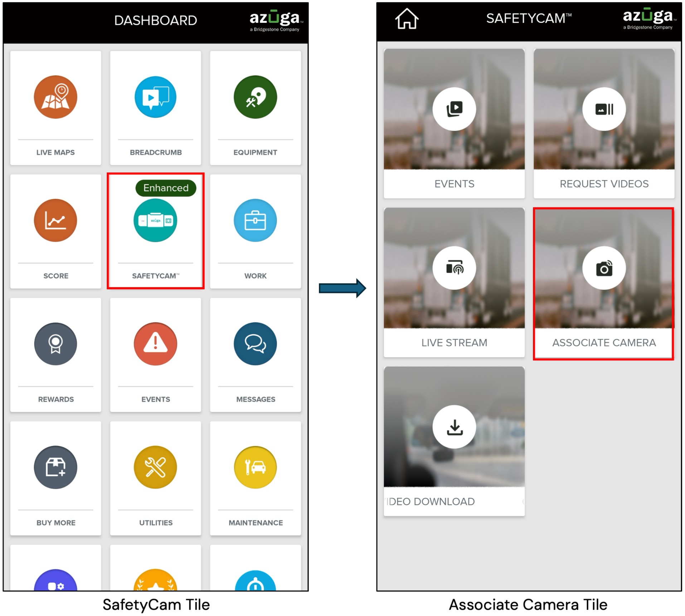Click the Azuga logo on the Dashboard header
Screen dimensions: 685x616
[x=276, y=21]
